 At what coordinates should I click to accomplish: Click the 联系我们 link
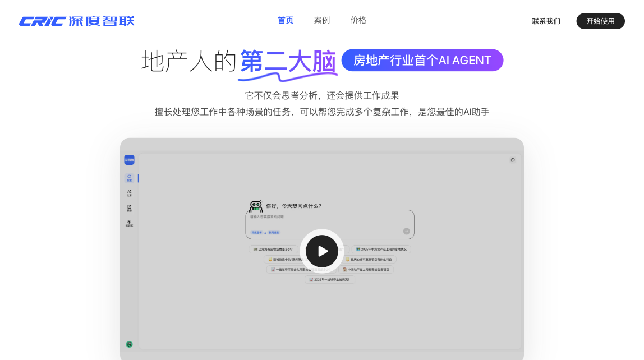pos(546,21)
